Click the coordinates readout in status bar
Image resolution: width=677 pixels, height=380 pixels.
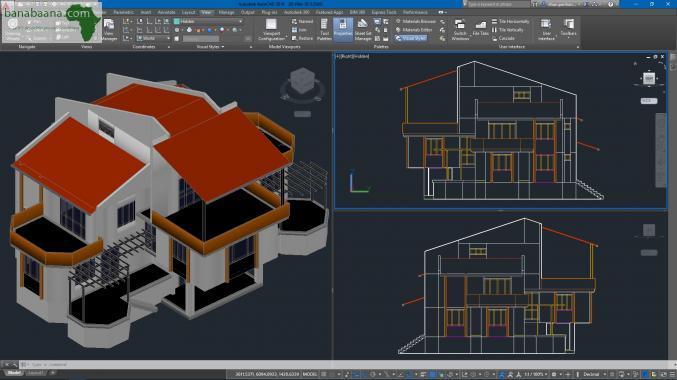click(x=267, y=374)
